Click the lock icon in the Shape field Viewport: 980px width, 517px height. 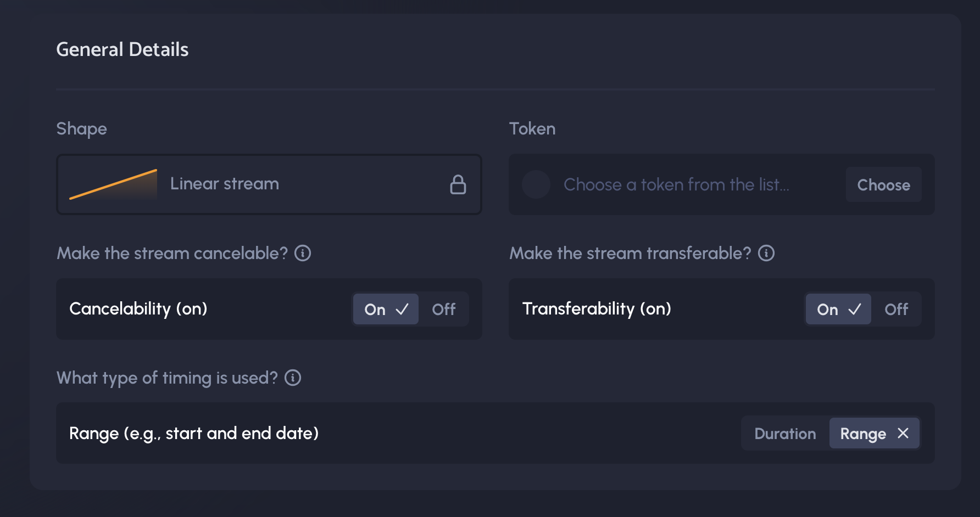pos(458,184)
